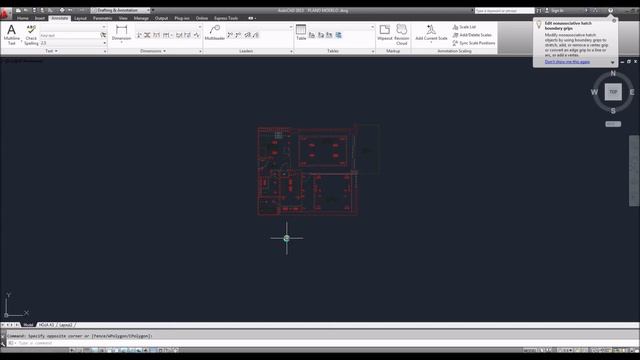Expand the Text panel

click(51, 51)
